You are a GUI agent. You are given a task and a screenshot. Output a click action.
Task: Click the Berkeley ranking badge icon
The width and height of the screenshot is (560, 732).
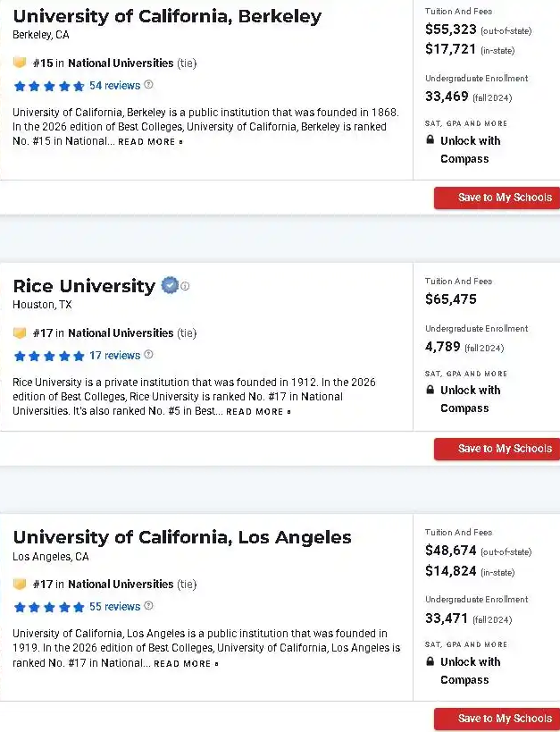click(x=20, y=63)
